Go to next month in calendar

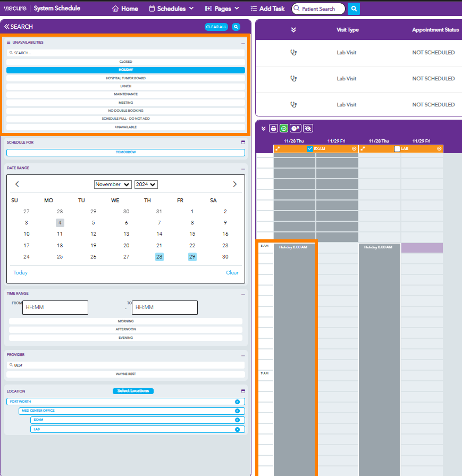coord(234,184)
